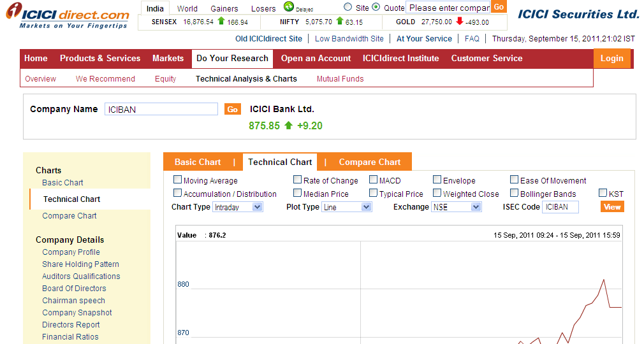Open Share Holding Pattern link

coord(80,264)
